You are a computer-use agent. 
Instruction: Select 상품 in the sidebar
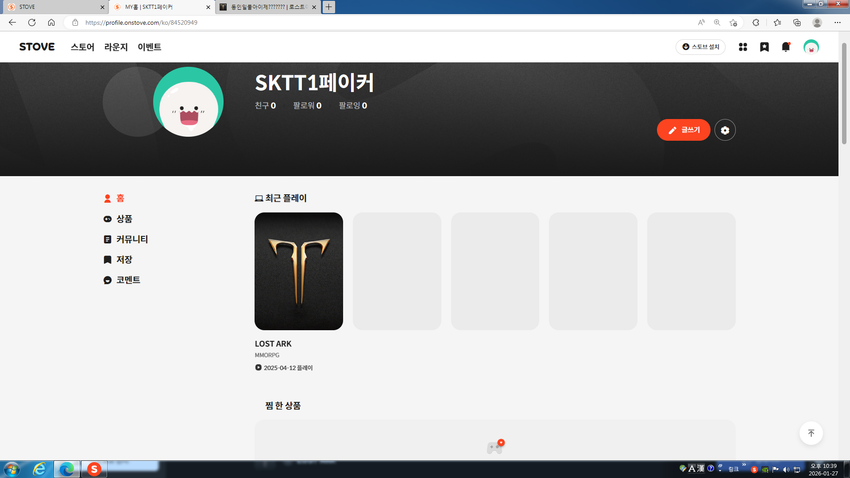(x=124, y=219)
